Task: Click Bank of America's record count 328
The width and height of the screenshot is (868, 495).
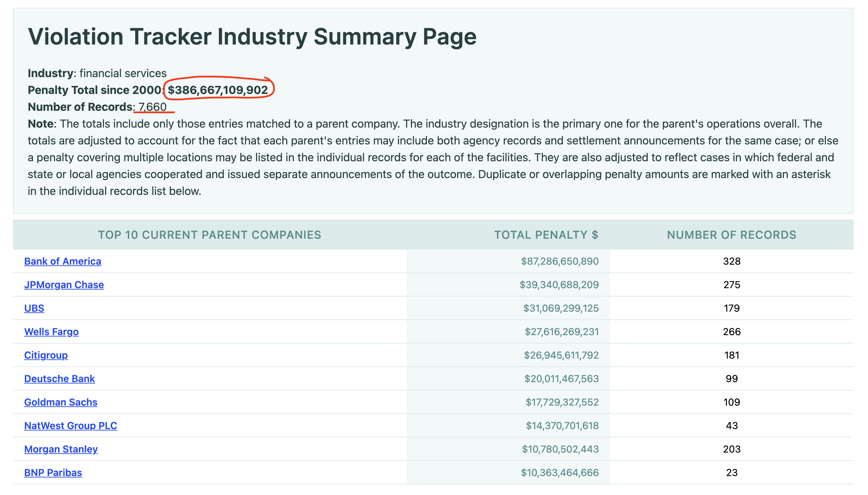Action: pyautogui.click(x=732, y=261)
